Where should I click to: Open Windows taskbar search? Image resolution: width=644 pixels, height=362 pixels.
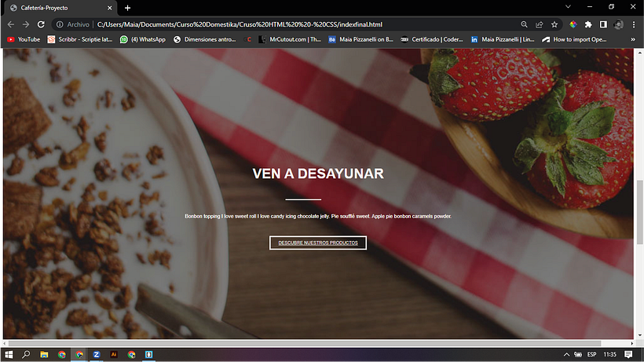26,354
